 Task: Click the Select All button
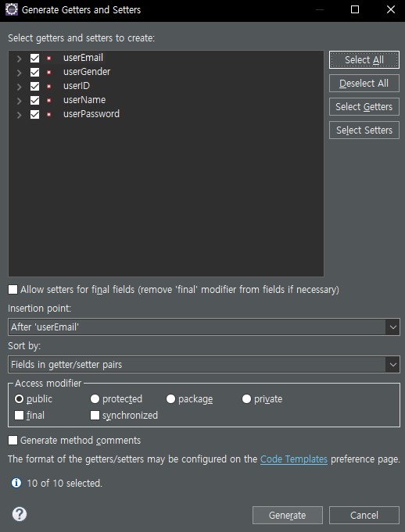point(364,60)
